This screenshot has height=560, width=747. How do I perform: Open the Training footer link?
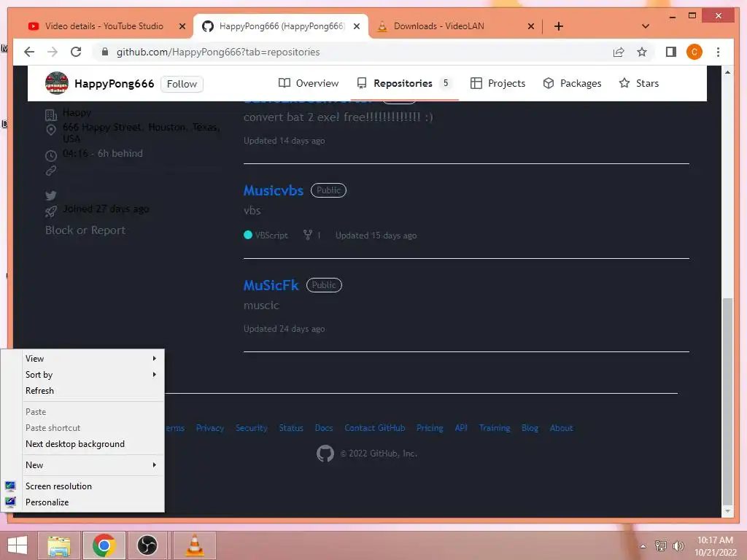tap(495, 428)
